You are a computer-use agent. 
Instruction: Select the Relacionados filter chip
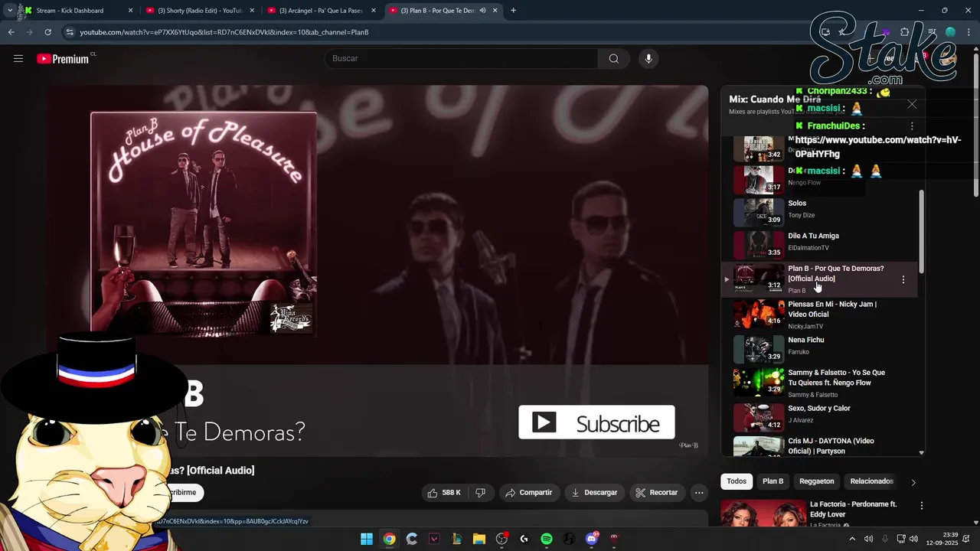pyautogui.click(x=871, y=481)
